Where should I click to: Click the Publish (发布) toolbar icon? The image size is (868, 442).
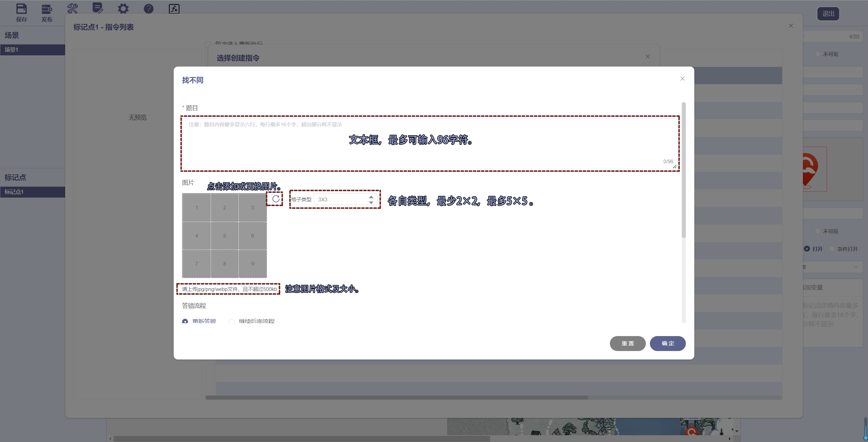pos(47,10)
